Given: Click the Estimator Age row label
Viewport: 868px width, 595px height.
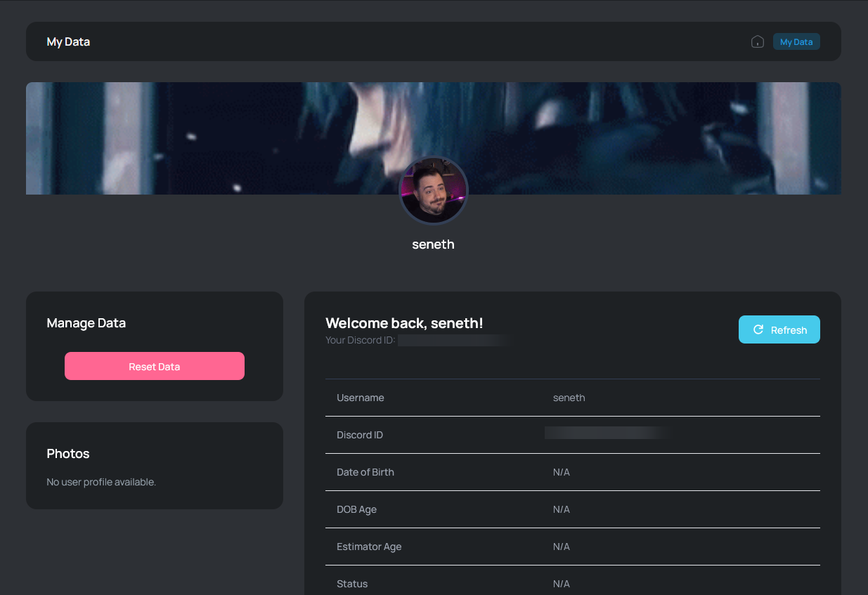Looking at the screenshot, I should pyautogui.click(x=369, y=547).
